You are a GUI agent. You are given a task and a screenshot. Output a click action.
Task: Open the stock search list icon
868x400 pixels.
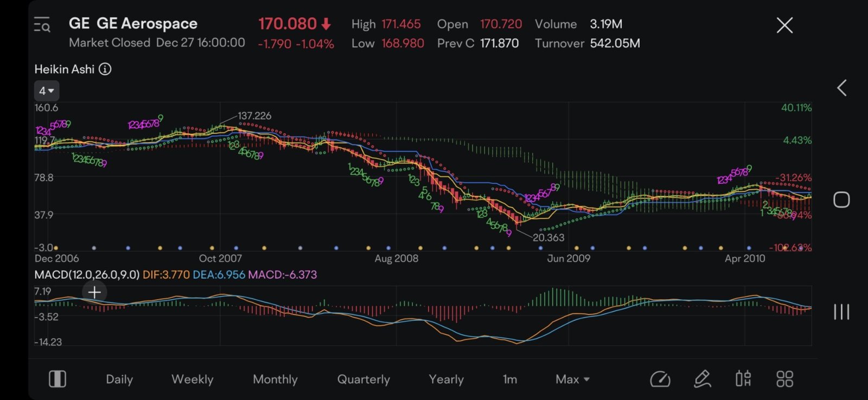(42, 25)
